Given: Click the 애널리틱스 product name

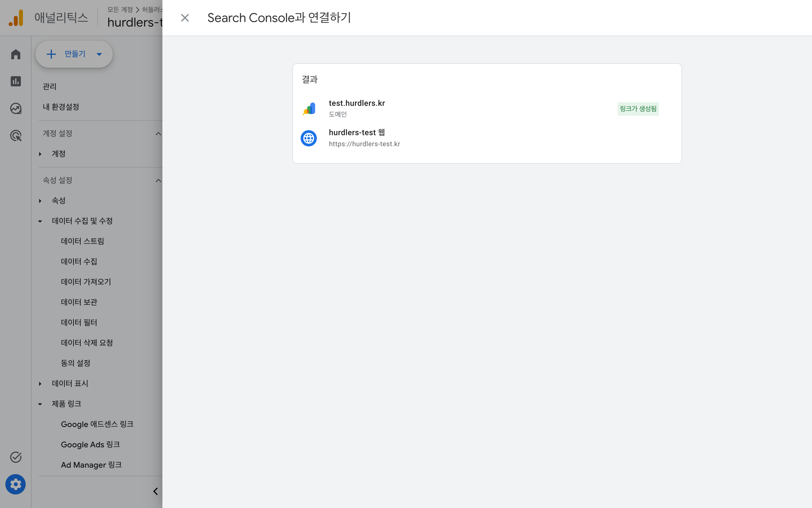Looking at the screenshot, I should (61, 17).
